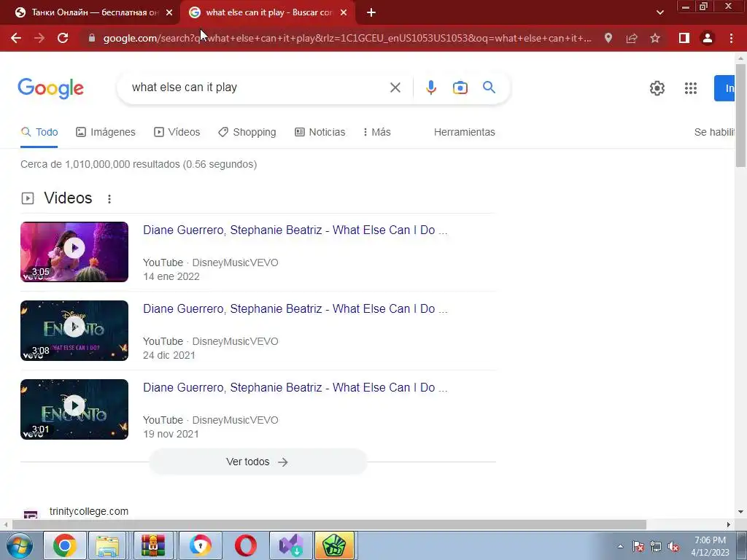Open File Explorer from the taskbar
Viewport: 747px width, 560px height.
(x=107, y=545)
